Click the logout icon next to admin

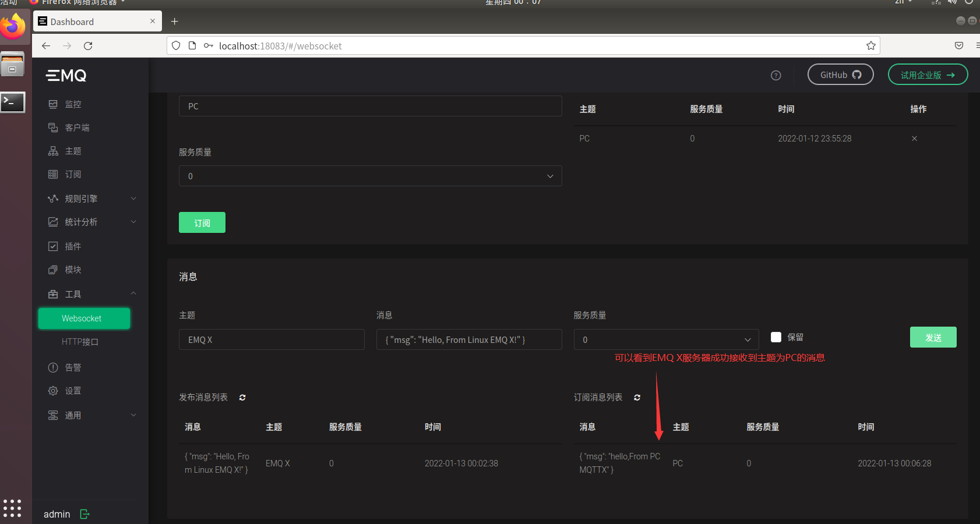[x=84, y=514]
